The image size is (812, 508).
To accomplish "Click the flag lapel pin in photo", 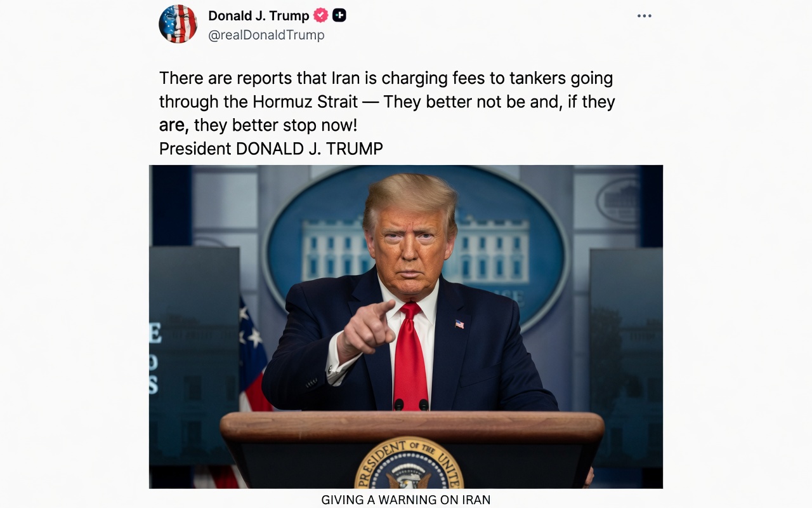I will (459, 324).
